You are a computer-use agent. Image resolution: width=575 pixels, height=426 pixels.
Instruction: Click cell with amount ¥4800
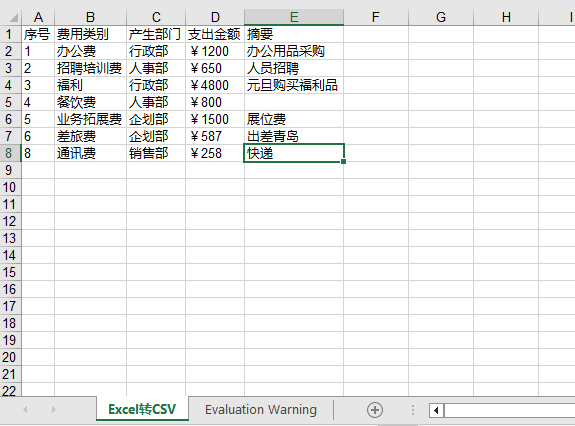pos(215,85)
